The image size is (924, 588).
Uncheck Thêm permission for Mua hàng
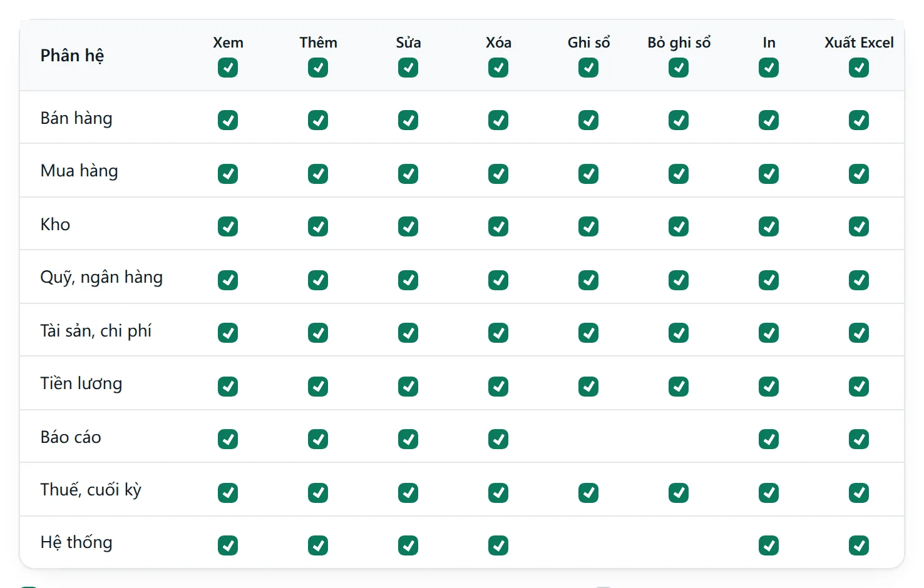point(318,174)
